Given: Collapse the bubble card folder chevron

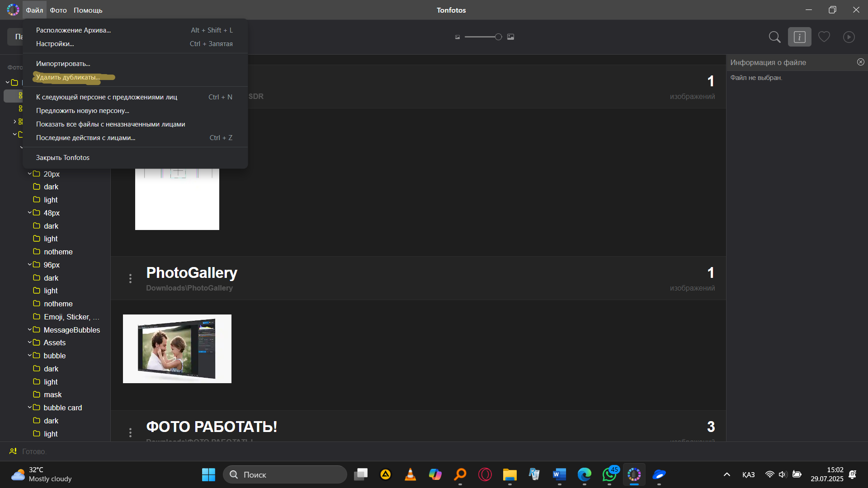Looking at the screenshot, I should [29, 408].
